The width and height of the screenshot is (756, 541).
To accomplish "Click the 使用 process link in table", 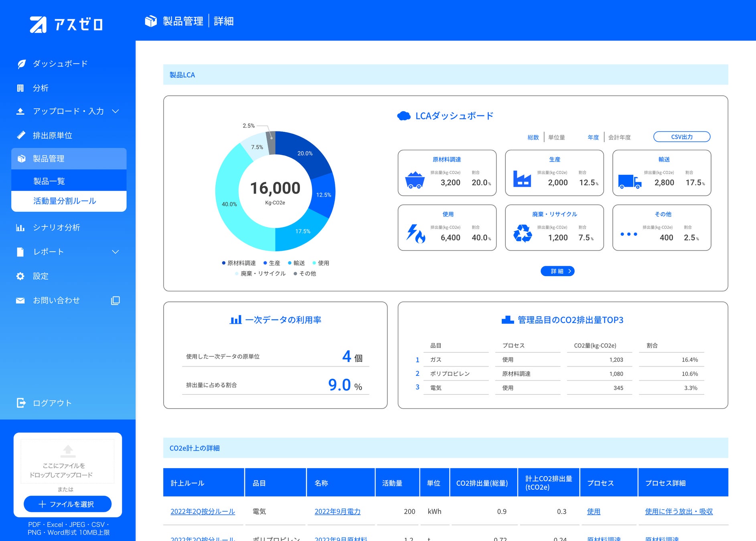I will point(594,512).
